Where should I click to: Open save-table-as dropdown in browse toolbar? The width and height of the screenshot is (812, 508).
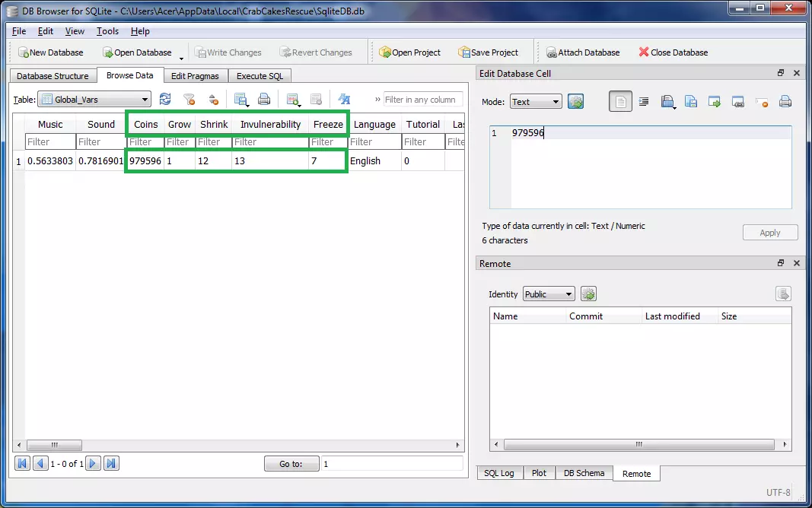[240, 100]
